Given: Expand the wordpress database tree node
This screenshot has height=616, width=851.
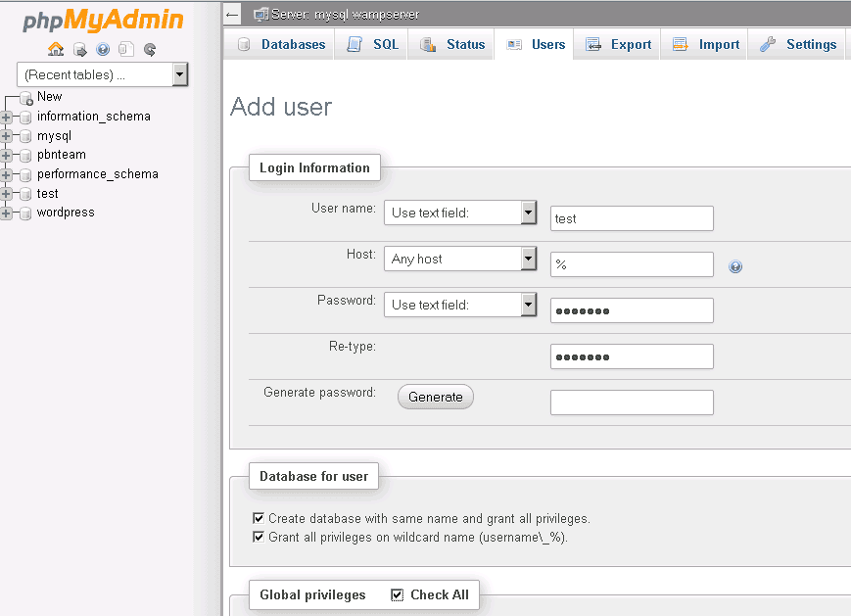Looking at the screenshot, I should click(6, 213).
